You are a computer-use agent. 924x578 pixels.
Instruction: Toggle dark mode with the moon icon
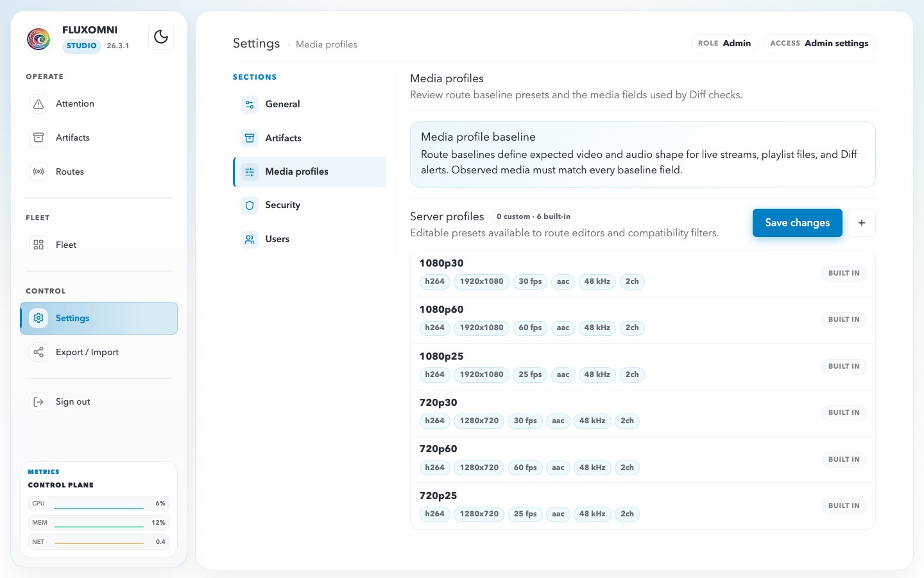(161, 37)
